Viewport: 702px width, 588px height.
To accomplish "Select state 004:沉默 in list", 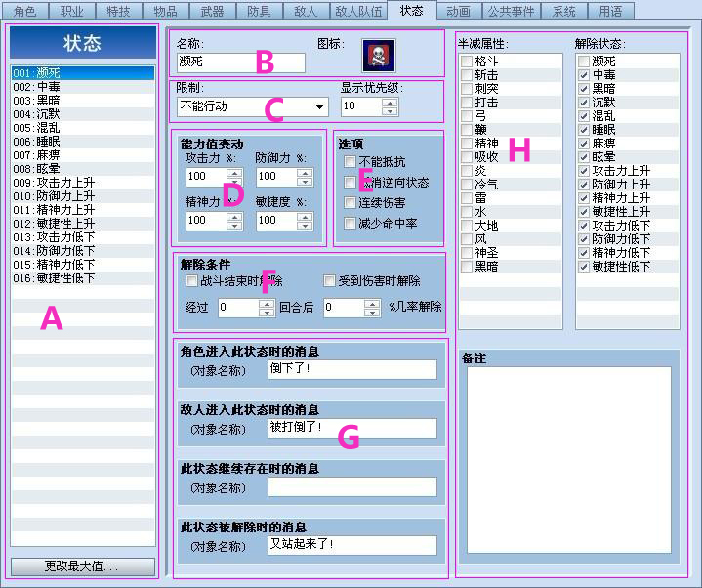I will click(83, 114).
